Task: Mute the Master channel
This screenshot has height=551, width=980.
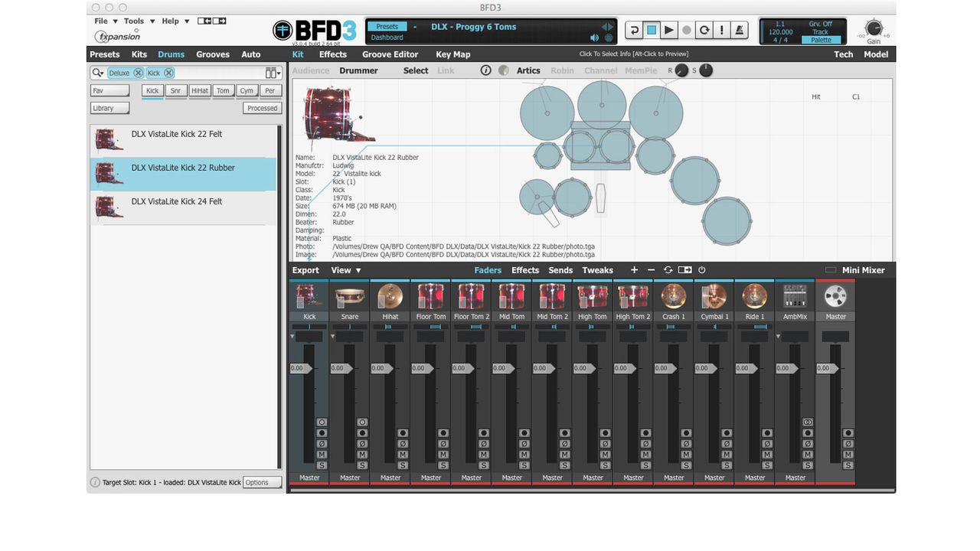Action: (848, 455)
